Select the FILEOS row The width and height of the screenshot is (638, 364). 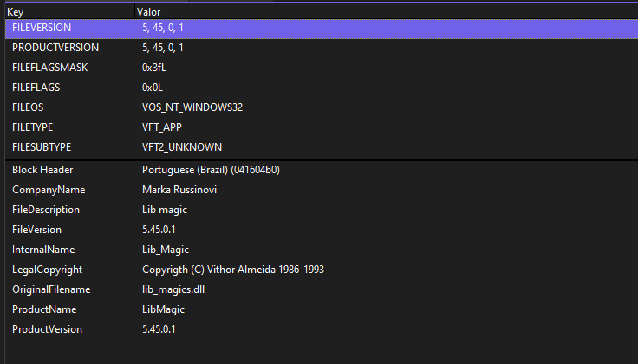[28, 107]
